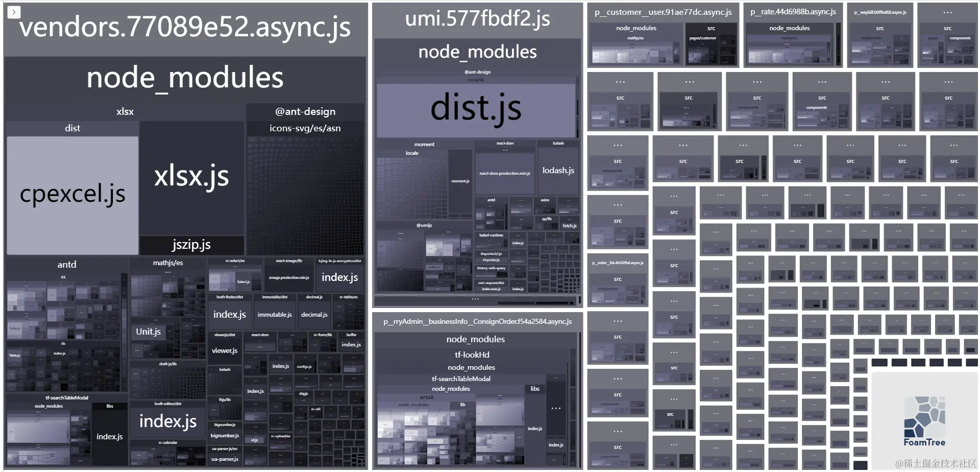Select the p__rryAdmin__businessInfo__ConsignOrder chunk title
Image resolution: width=980 pixels, height=472 pixels.
point(477,321)
